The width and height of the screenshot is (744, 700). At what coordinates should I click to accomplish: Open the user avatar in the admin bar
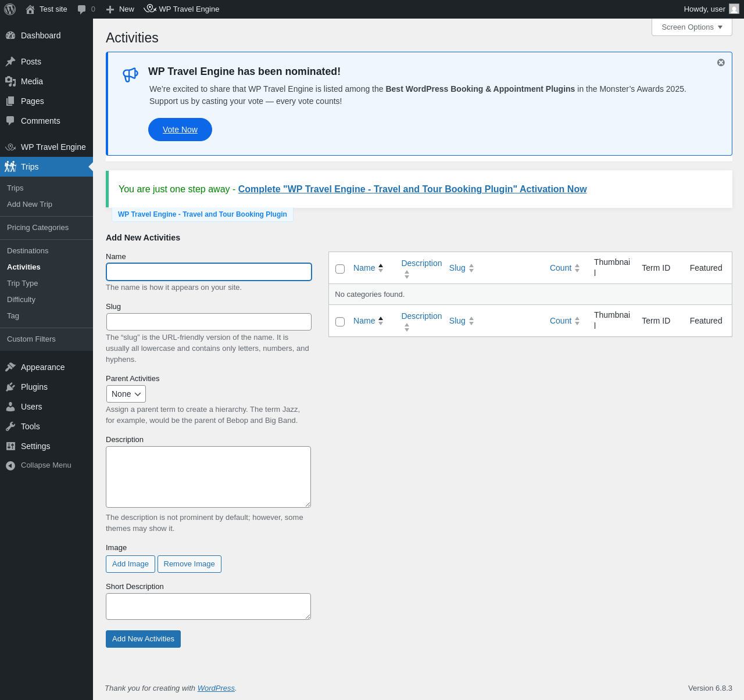click(x=734, y=9)
